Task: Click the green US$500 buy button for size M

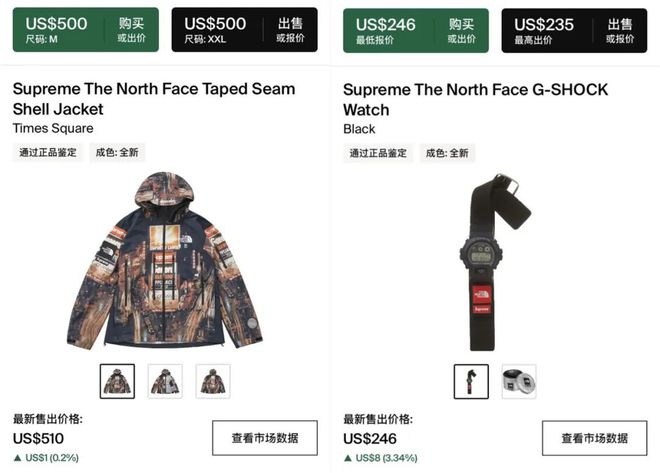Action: [x=86, y=30]
